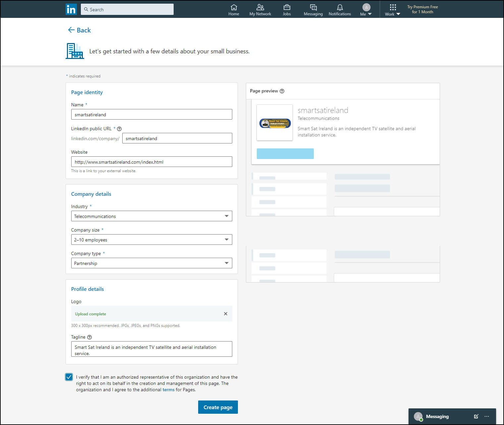Open the Notifications bell icon
The width and height of the screenshot is (504, 425).
[x=340, y=10]
